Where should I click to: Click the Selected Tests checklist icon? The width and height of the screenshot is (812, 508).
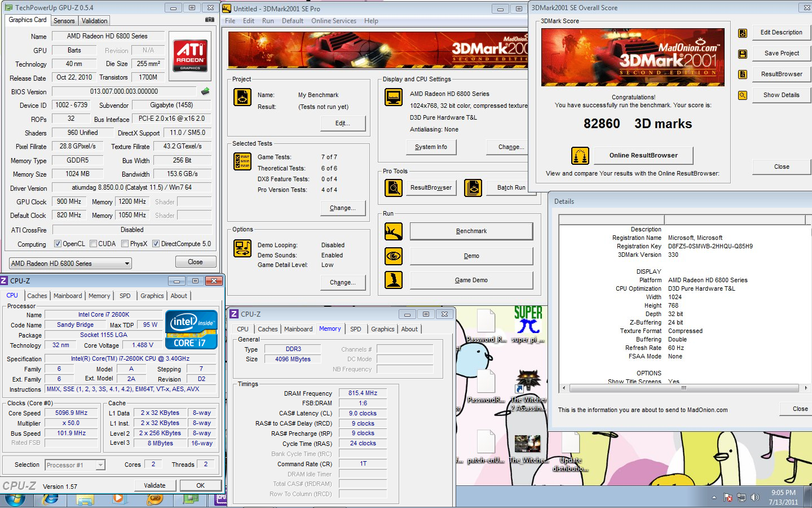click(x=242, y=161)
